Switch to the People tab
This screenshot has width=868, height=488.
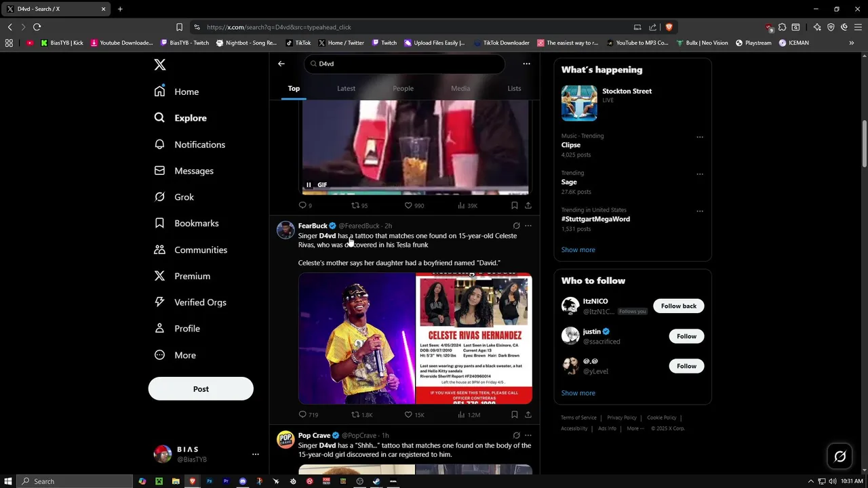coord(403,88)
